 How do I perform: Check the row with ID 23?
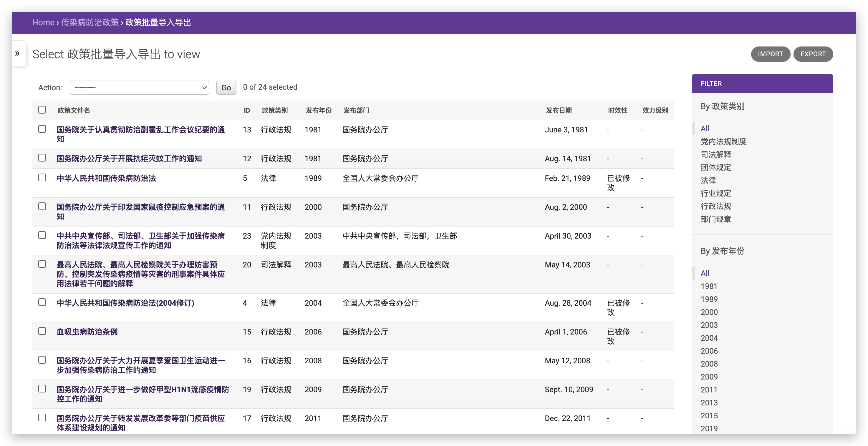pyautogui.click(x=42, y=235)
